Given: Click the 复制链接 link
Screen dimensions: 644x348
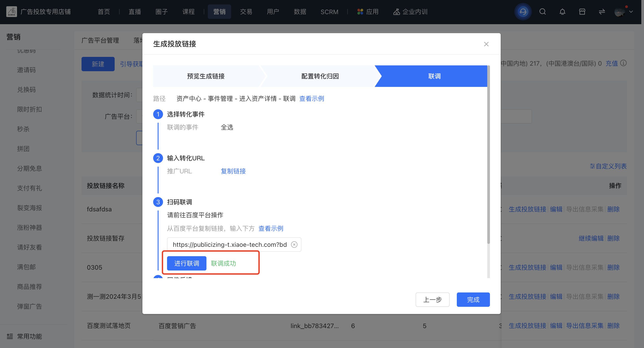Looking at the screenshot, I should [233, 171].
